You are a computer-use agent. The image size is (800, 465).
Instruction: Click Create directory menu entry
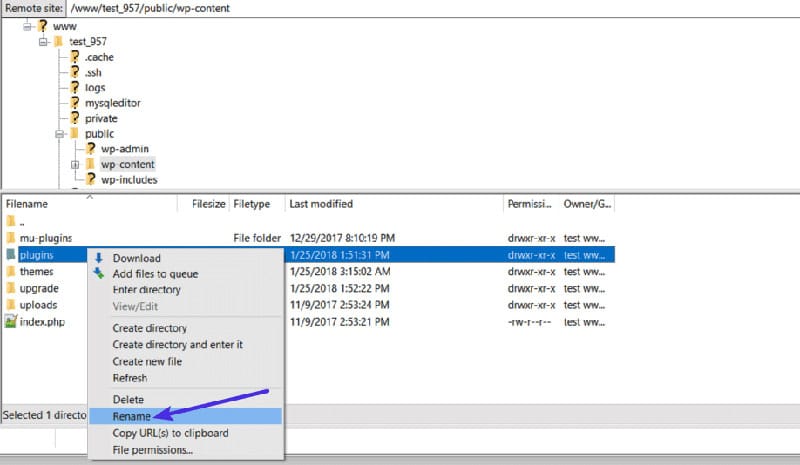tap(149, 328)
